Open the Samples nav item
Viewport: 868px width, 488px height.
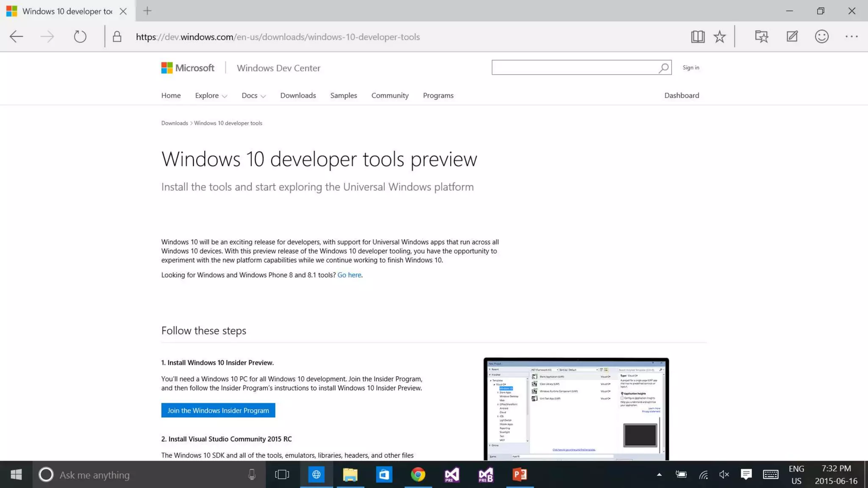point(343,96)
